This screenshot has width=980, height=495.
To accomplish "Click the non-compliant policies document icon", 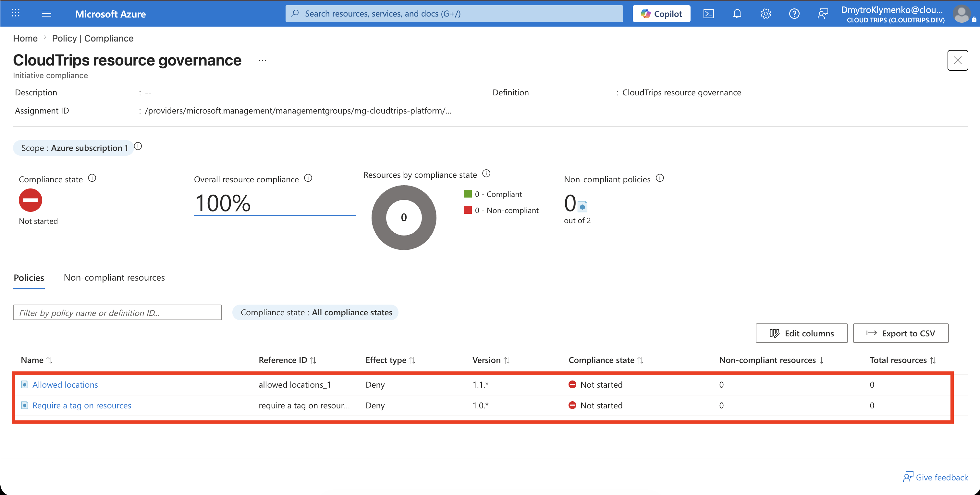I will click(582, 206).
